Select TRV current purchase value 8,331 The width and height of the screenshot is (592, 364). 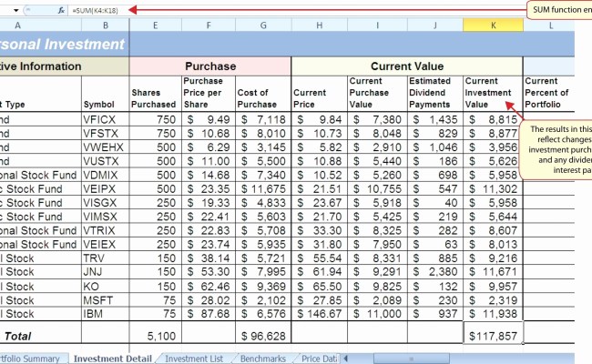pyautogui.click(x=378, y=258)
